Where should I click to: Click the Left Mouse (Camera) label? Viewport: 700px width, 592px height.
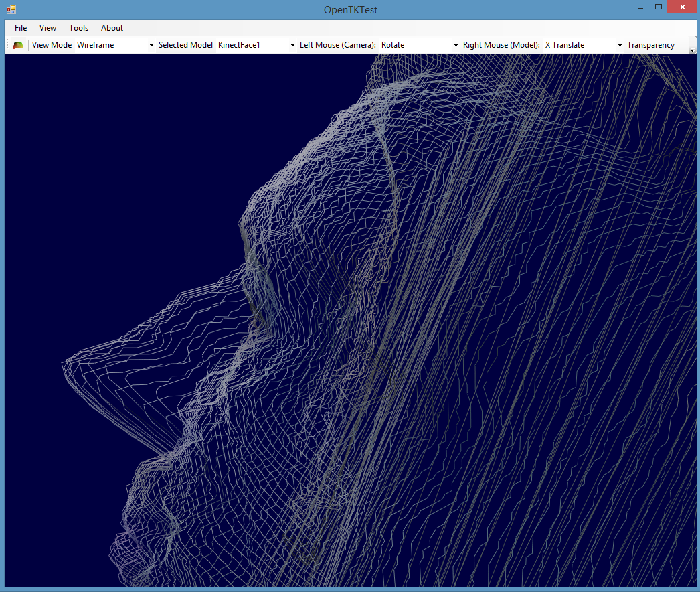[x=337, y=45]
